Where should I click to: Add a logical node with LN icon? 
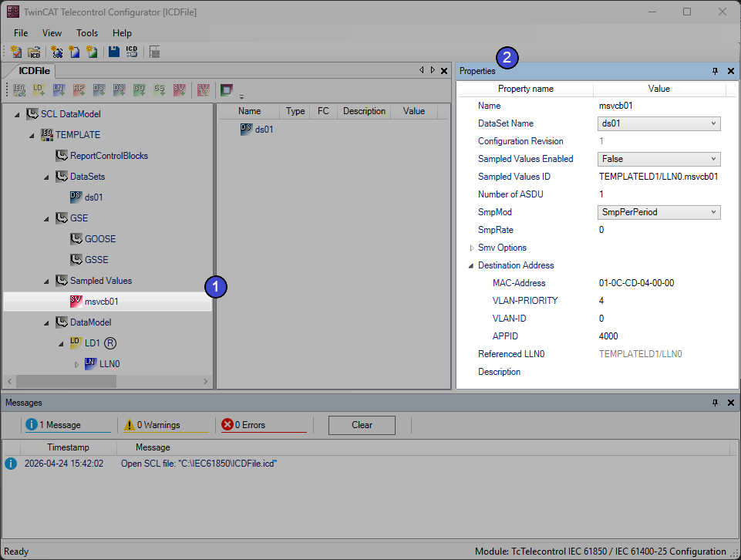click(59, 89)
